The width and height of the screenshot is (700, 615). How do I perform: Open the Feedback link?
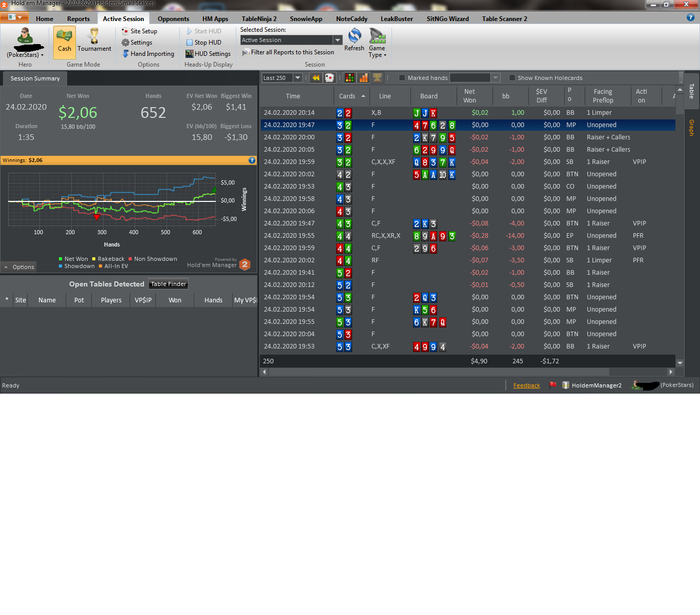coord(526,385)
